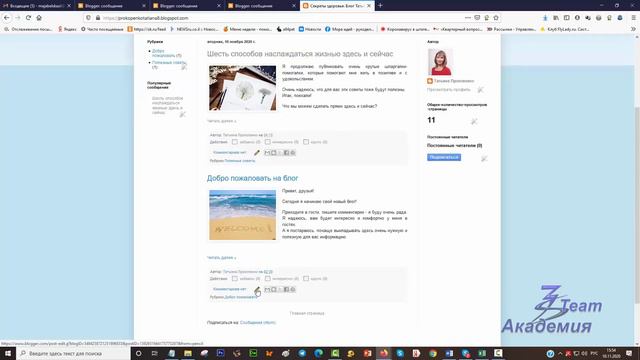Click the wrench icon in the Рубрики widget
640x360 pixels.
pos(184,67)
